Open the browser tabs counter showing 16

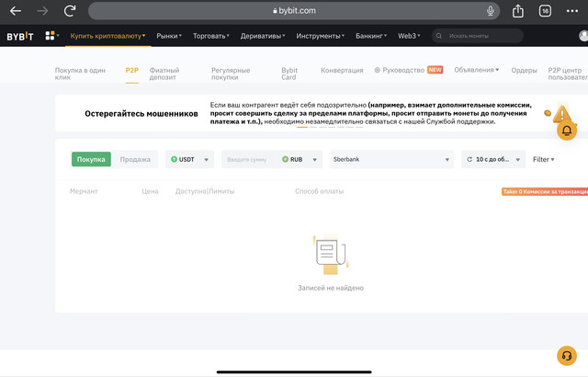click(x=545, y=11)
